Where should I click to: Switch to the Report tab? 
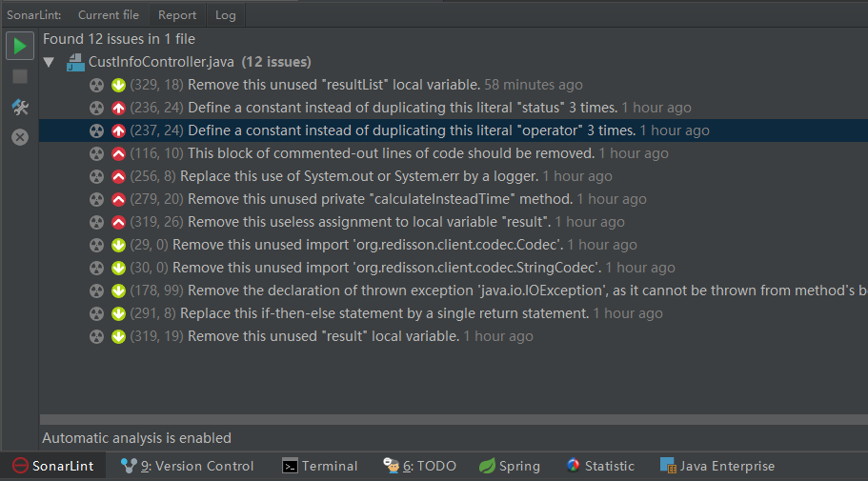pos(177,14)
